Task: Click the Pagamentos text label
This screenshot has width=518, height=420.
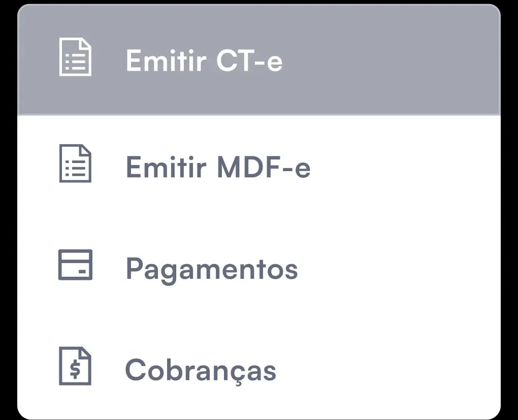Action: 211,268
